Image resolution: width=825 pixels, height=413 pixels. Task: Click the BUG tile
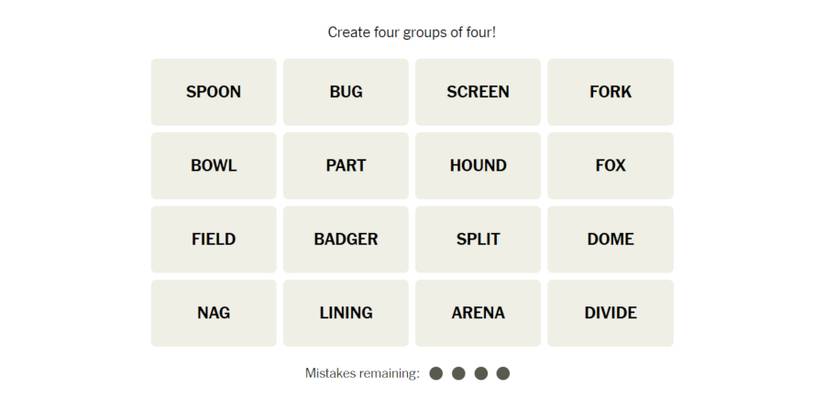346,92
